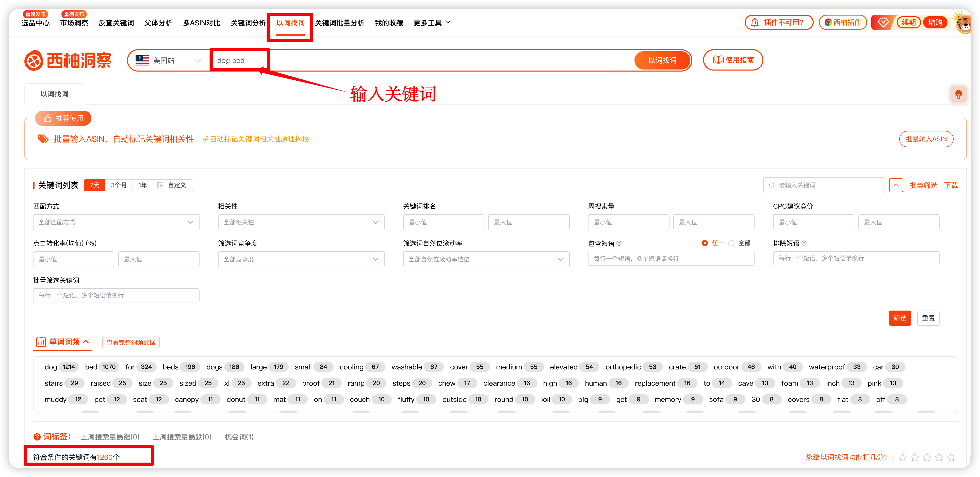Focus the 批量筛选关键词 text box

[x=116, y=295]
